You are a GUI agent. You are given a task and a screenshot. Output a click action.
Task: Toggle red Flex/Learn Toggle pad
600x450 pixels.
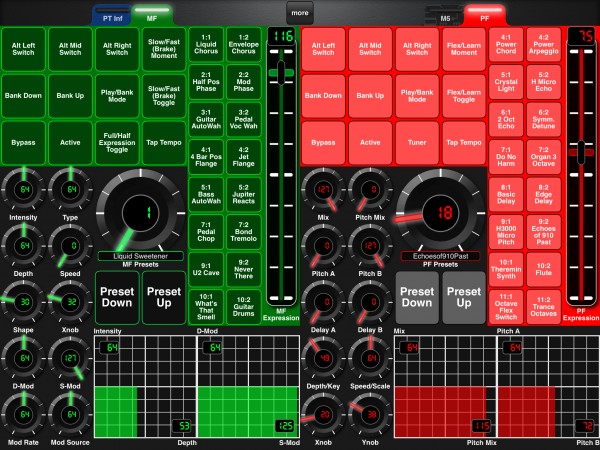pos(464,96)
